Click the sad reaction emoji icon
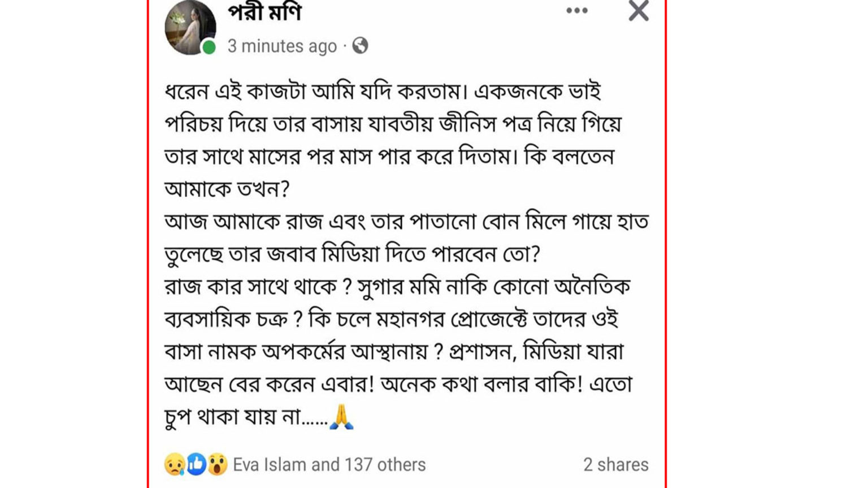The height and width of the screenshot is (488, 868). [x=174, y=464]
